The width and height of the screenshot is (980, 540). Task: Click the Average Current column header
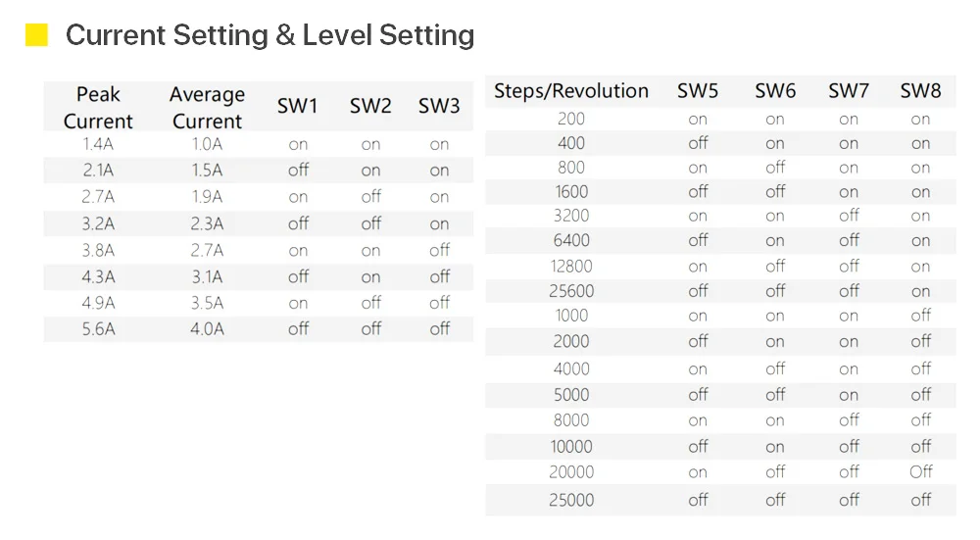click(x=207, y=108)
